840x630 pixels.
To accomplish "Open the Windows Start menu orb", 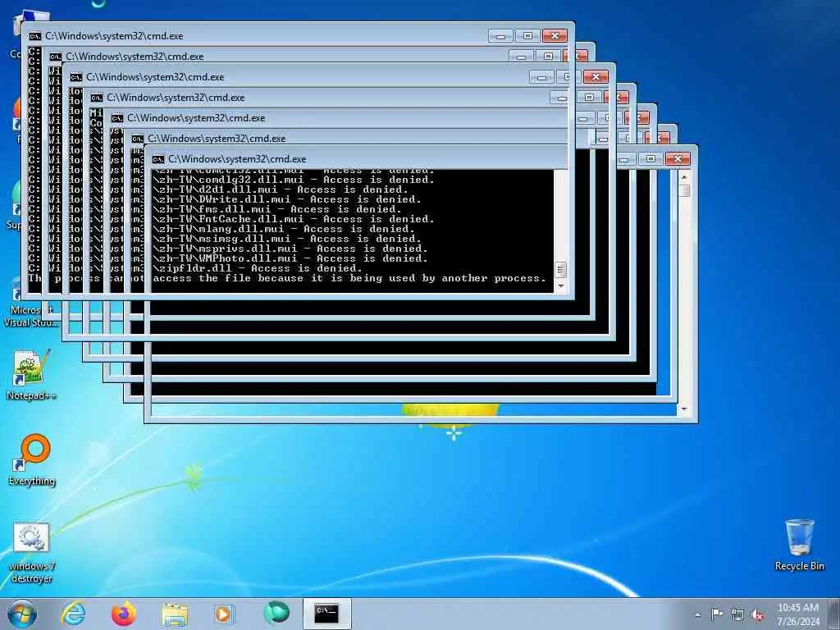I will (22, 614).
